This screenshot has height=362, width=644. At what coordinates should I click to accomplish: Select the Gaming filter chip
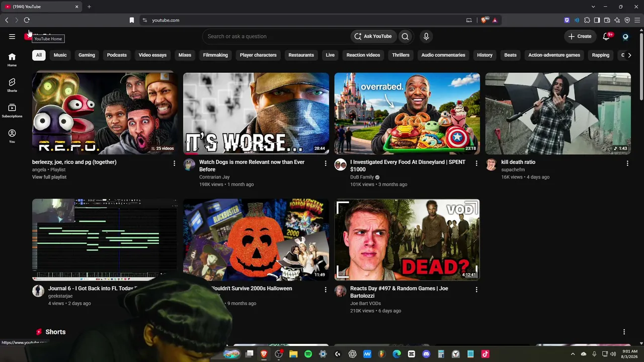click(x=87, y=55)
